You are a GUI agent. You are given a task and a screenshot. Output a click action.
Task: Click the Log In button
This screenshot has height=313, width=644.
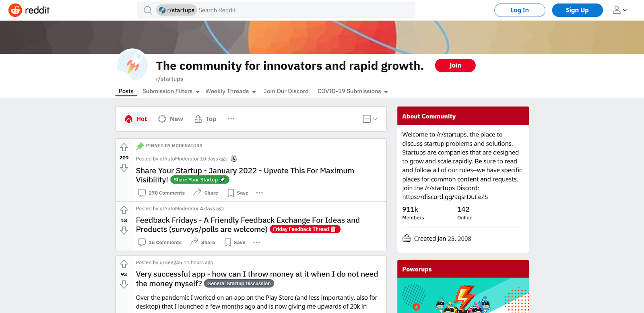pos(520,10)
